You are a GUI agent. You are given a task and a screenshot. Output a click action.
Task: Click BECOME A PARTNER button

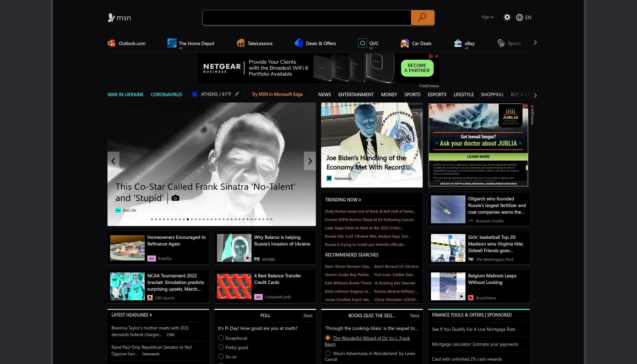(417, 68)
